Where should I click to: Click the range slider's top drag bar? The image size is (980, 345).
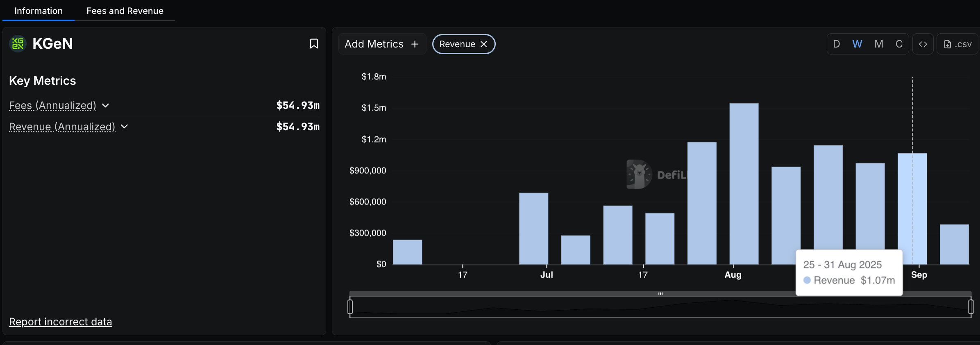coord(660,293)
